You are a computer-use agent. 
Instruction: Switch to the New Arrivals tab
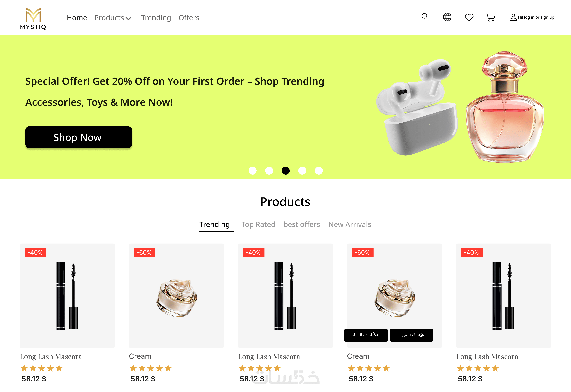350,225
